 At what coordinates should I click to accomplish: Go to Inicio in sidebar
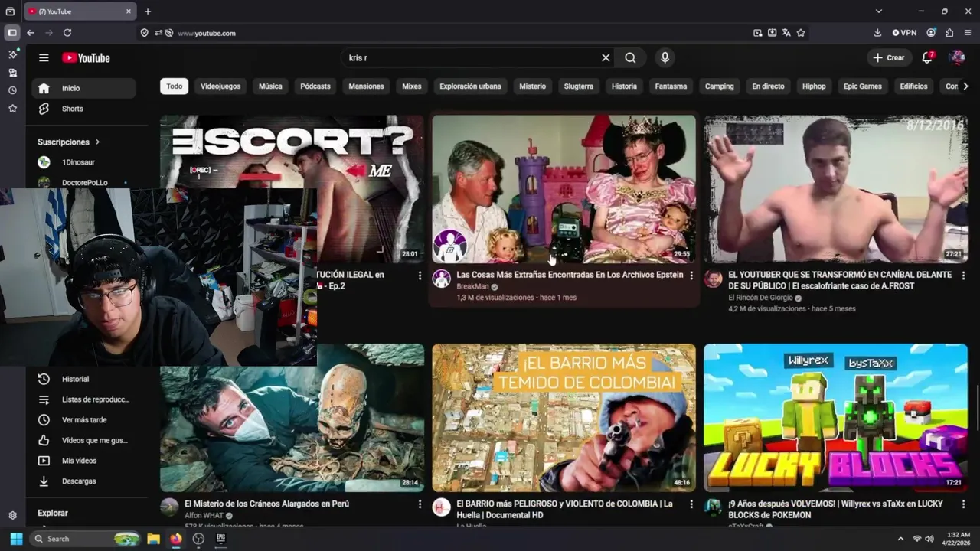tap(84, 88)
